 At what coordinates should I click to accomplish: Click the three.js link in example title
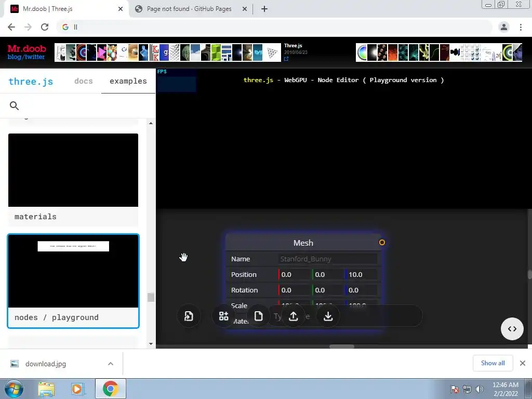pyautogui.click(x=258, y=80)
